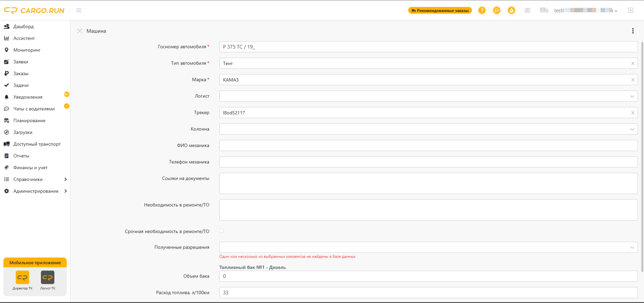Click Мобильное приложение banner
644x303 pixels.
pos(35,263)
